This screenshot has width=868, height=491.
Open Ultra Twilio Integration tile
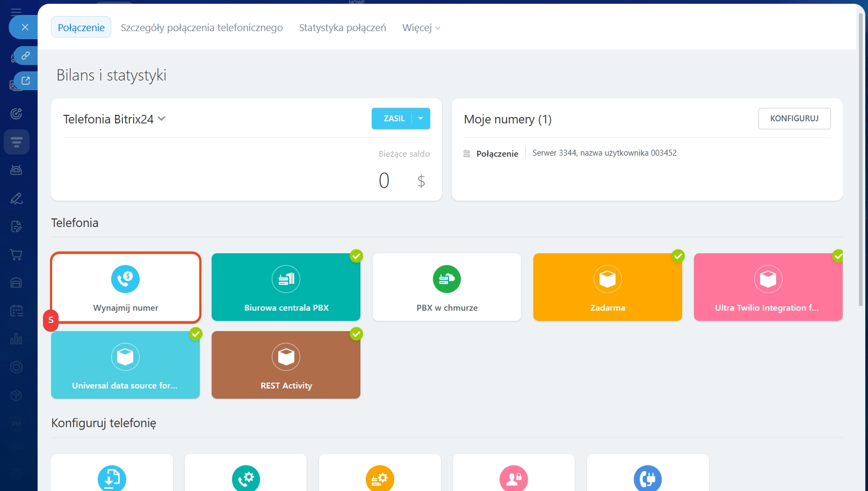pos(768,287)
